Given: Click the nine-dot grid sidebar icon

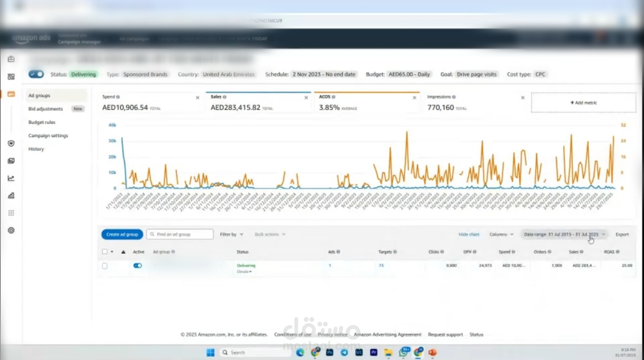Looking at the screenshot, I should click(11, 213).
